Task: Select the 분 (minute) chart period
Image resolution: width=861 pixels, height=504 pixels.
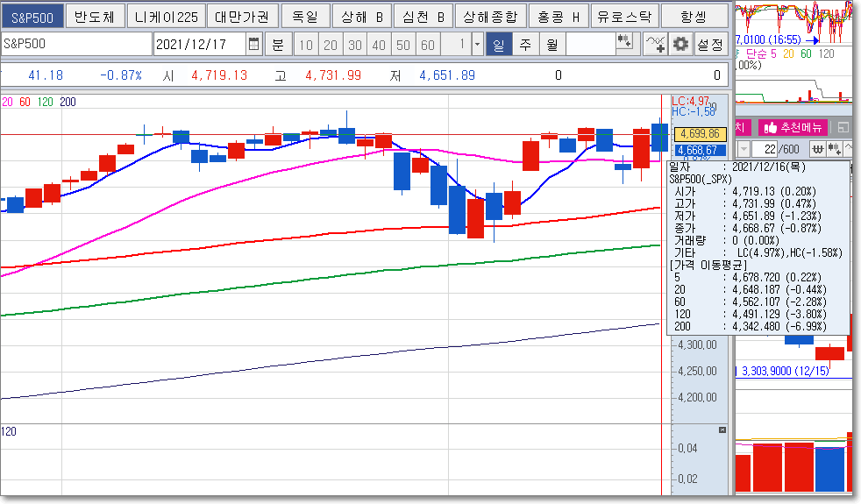Action: (278, 44)
